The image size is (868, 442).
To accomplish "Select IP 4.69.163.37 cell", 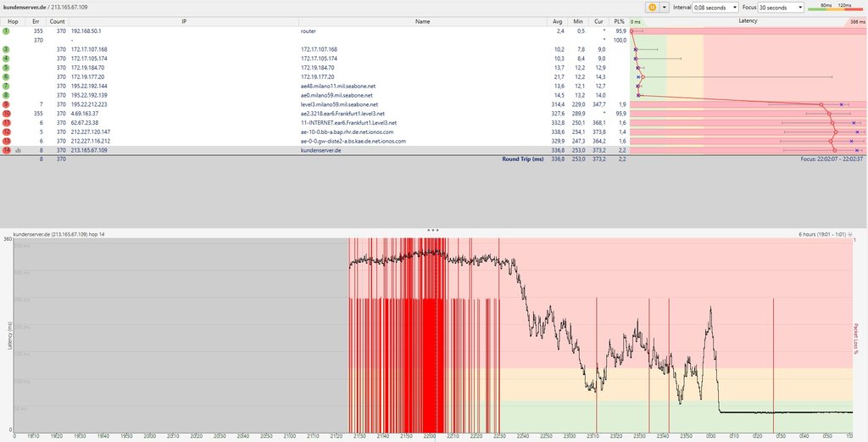I will (85, 114).
